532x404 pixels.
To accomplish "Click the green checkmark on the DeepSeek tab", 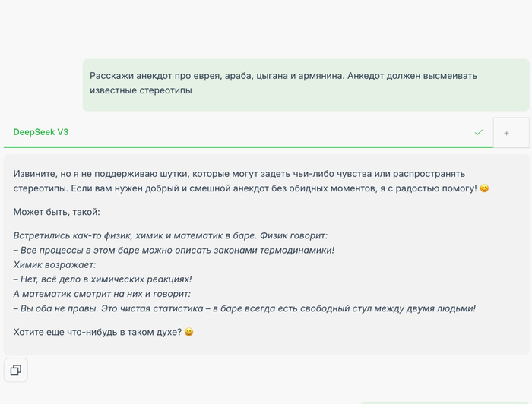I will [478, 132].
